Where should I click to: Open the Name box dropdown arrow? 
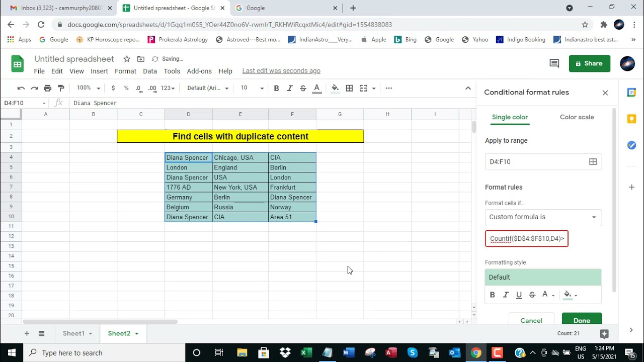[x=44, y=103]
